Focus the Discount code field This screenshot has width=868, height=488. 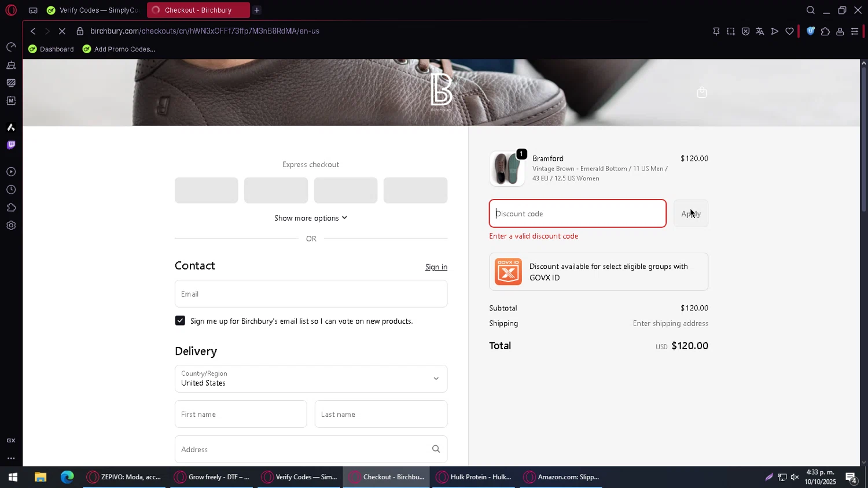578,214
